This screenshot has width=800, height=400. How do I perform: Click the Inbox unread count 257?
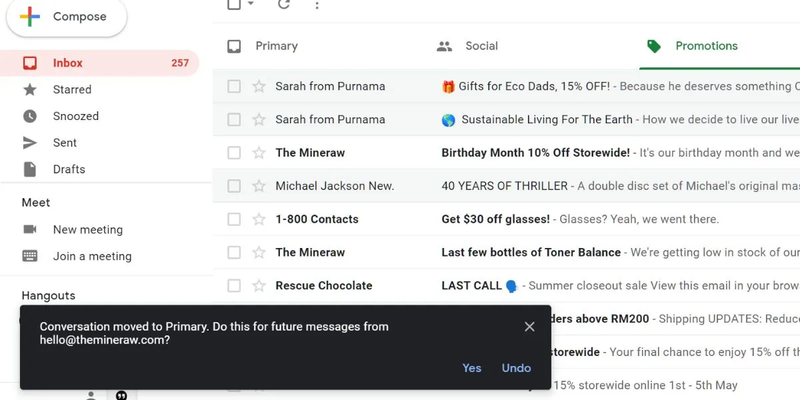tap(180, 63)
